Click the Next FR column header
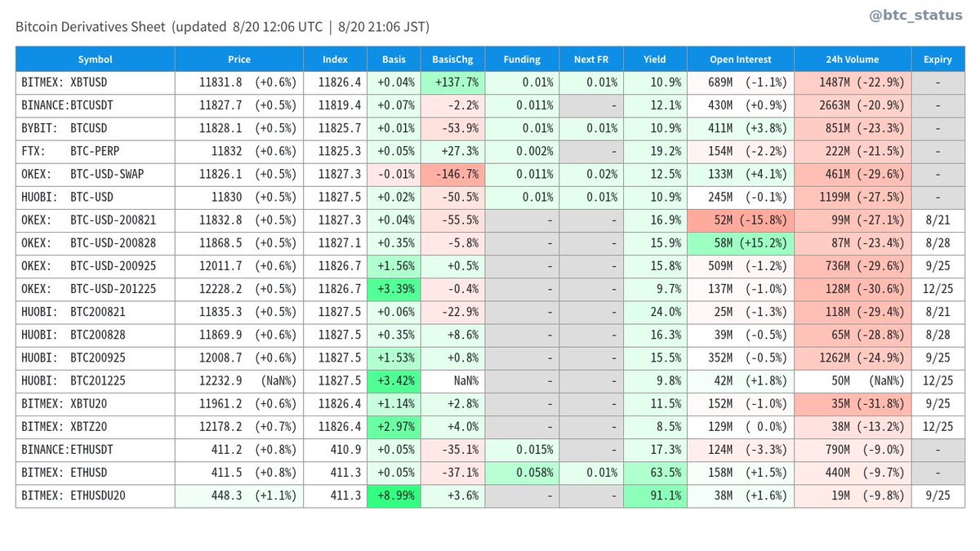The image size is (980, 551). (591, 60)
